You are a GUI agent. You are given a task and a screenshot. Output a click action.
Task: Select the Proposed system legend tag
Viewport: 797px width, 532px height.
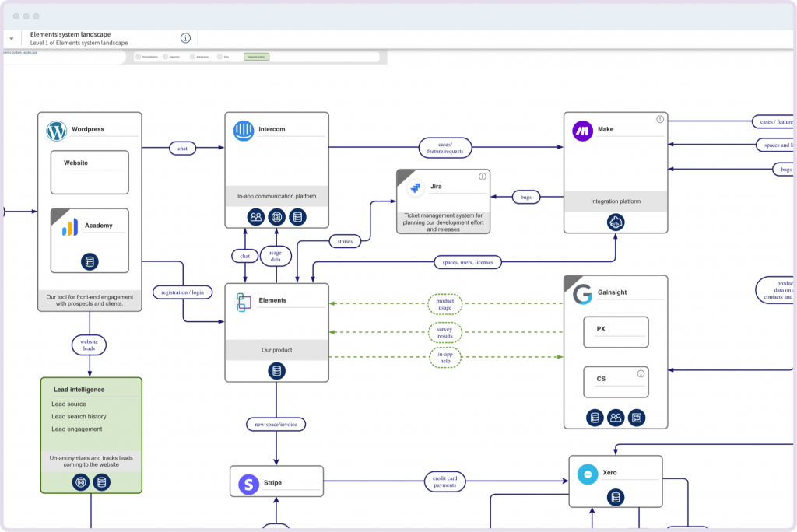point(257,57)
